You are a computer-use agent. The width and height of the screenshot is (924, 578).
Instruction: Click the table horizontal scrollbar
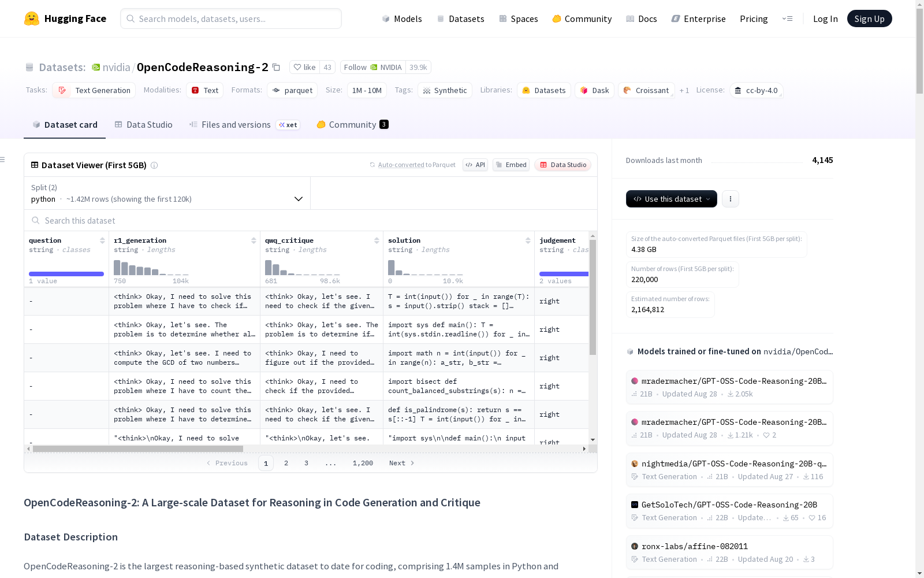coord(138,449)
